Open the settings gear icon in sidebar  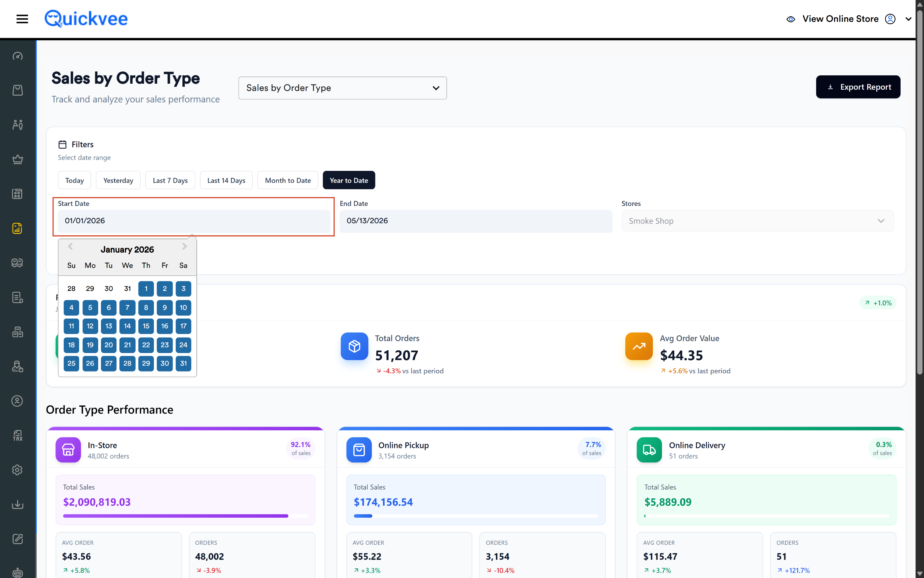click(x=18, y=470)
